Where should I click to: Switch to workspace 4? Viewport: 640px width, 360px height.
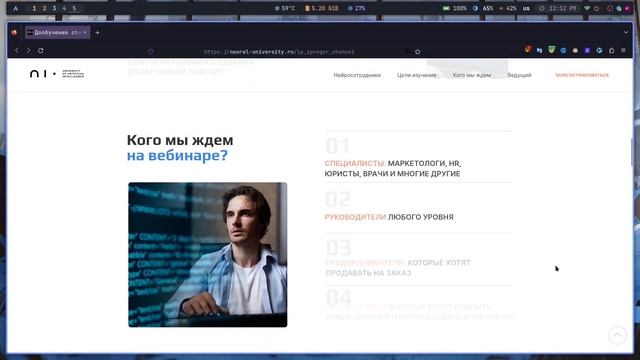click(x=64, y=8)
